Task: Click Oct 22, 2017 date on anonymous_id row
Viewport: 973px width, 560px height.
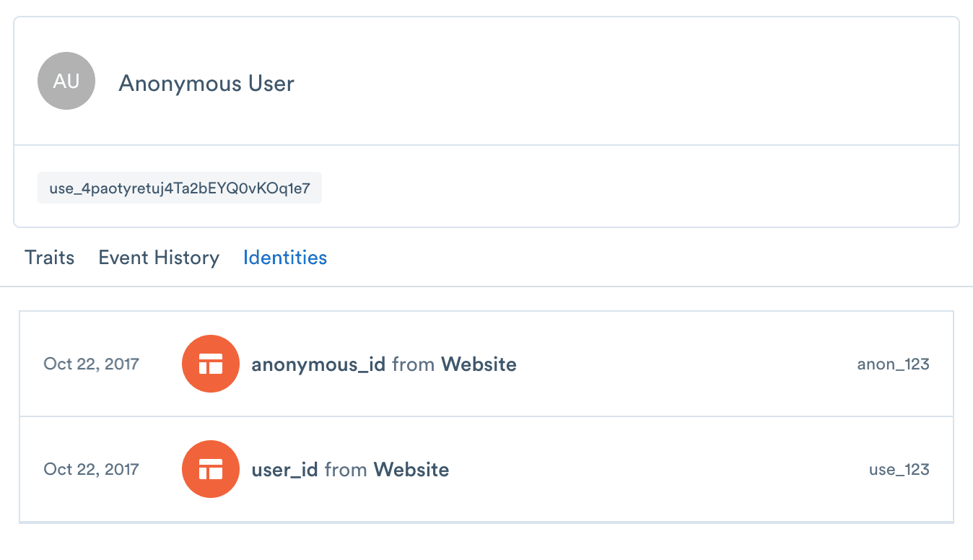Action: [x=91, y=364]
